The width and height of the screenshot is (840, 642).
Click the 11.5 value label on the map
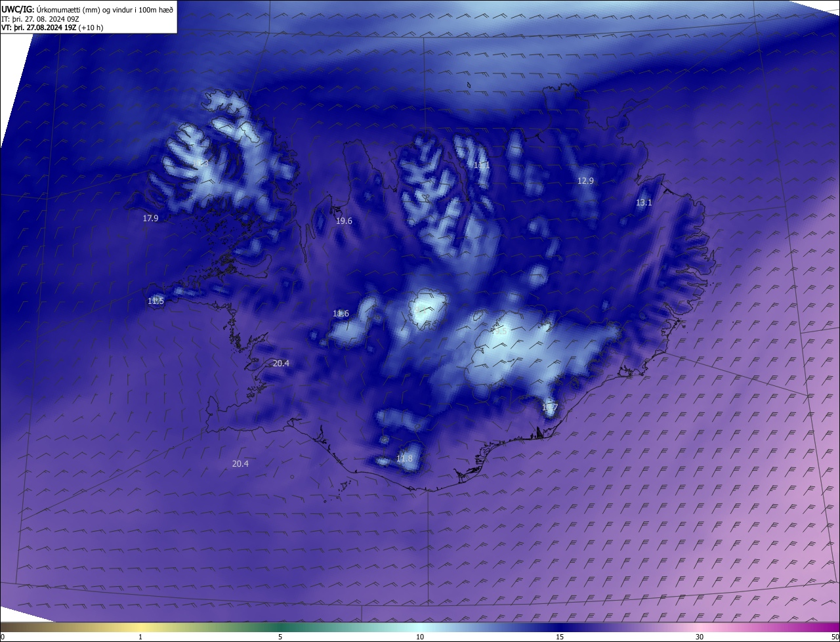point(156,301)
